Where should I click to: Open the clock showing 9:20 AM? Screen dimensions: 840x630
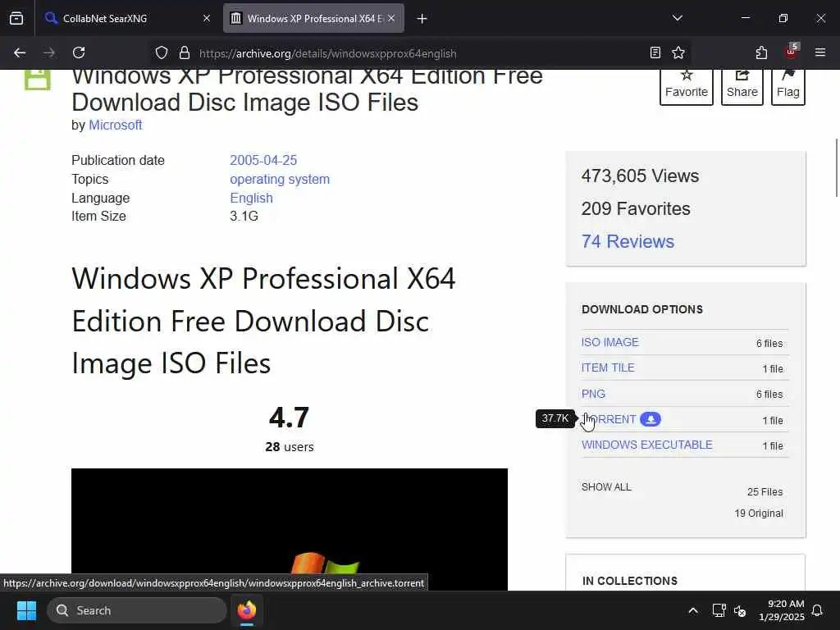[x=782, y=610]
